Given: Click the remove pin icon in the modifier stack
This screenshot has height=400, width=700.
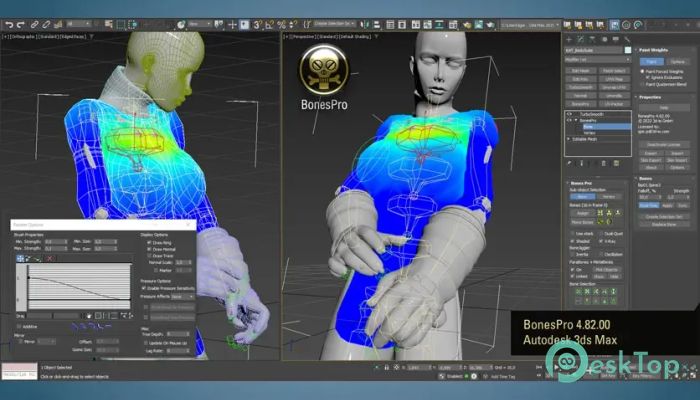Looking at the screenshot, I should tap(569, 163).
